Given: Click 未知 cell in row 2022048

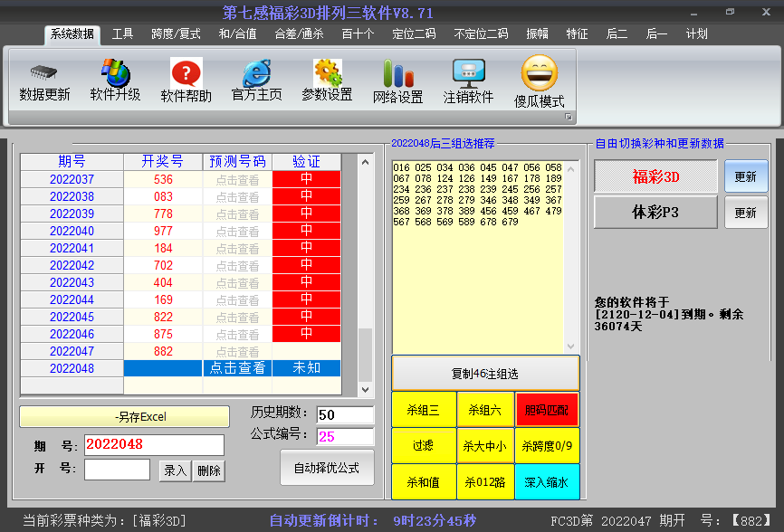Looking at the screenshot, I should click(307, 368).
